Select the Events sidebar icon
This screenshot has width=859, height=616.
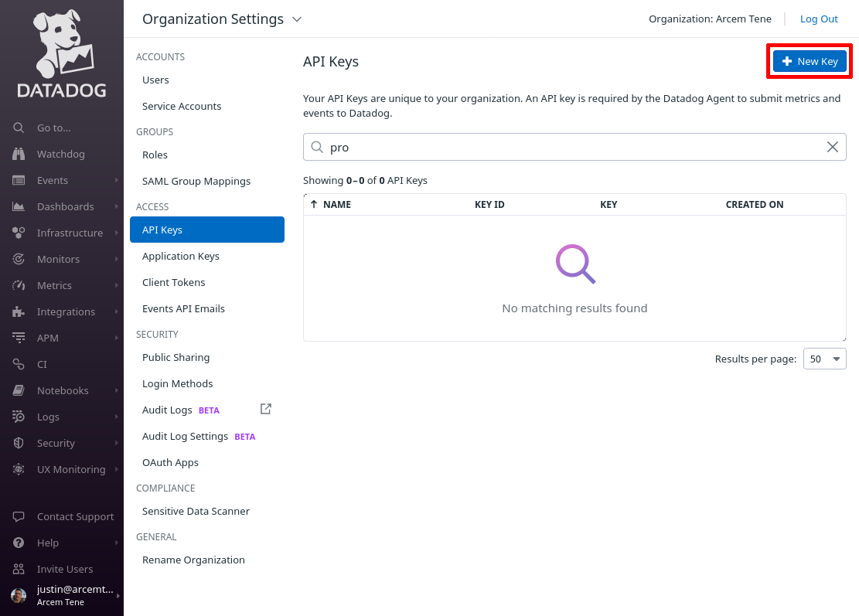(19, 180)
